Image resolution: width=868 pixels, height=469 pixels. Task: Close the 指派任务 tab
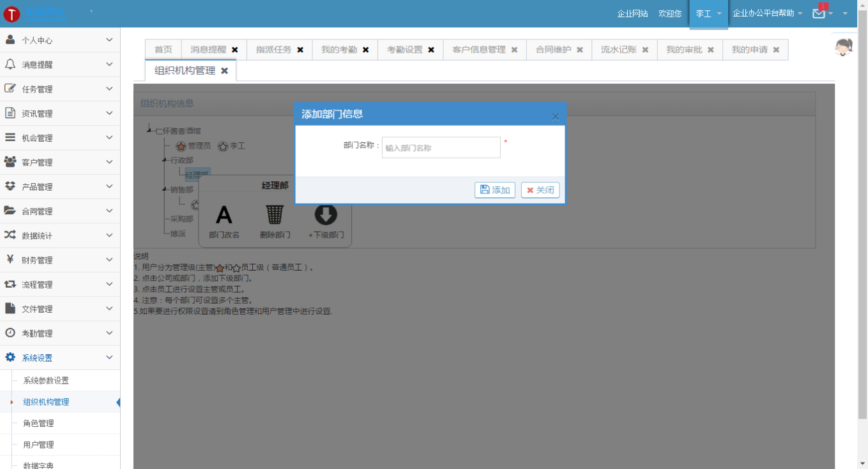pyautogui.click(x=300, y=50)
